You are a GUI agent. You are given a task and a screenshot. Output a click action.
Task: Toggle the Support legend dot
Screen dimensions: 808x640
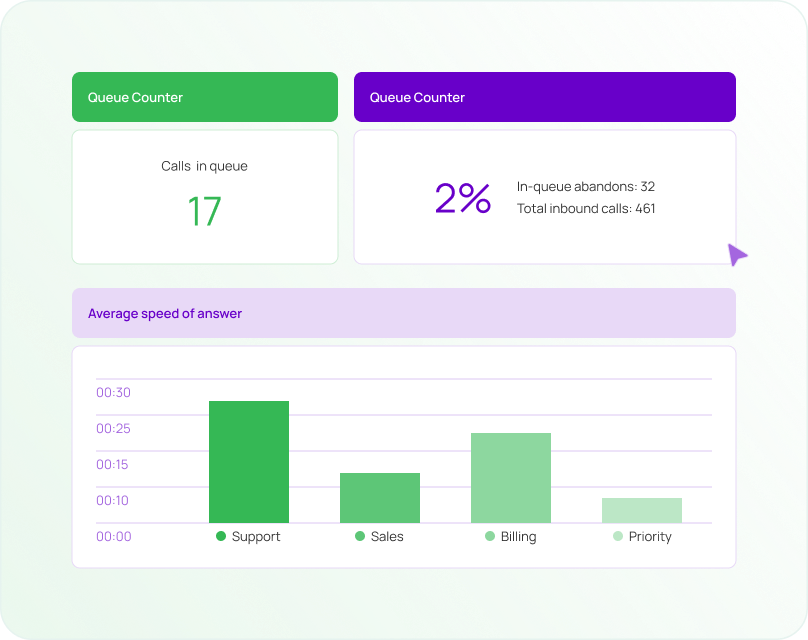[221, 536]
